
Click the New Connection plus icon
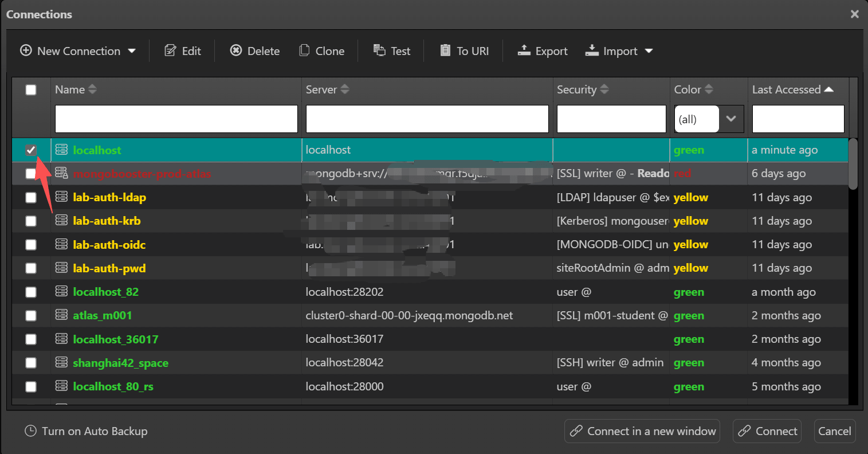click(x=26, y=50)
